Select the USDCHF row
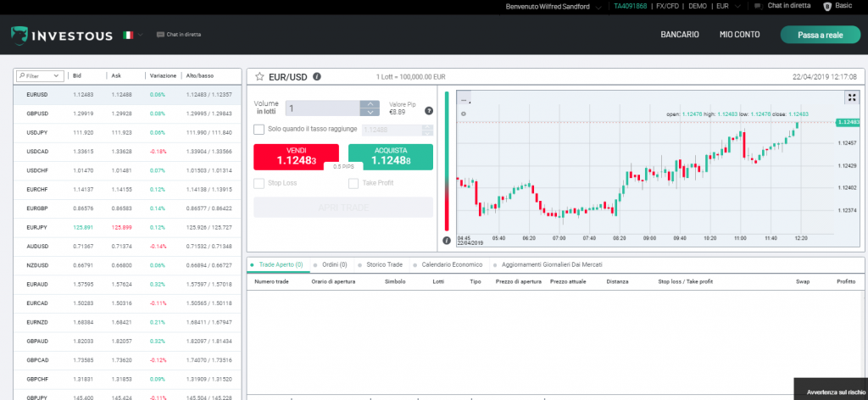Viewport: 868px width, 400px height. click(127, 170)
